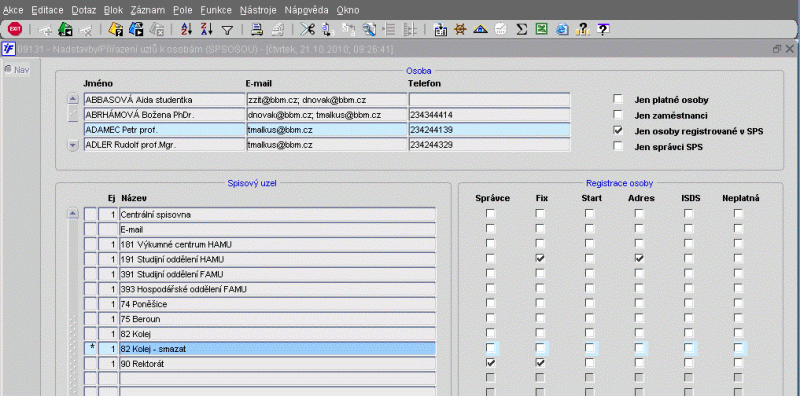Sort ascending with the A-Z icon
This screenshot has width=800, height=396.
[187, 30]
